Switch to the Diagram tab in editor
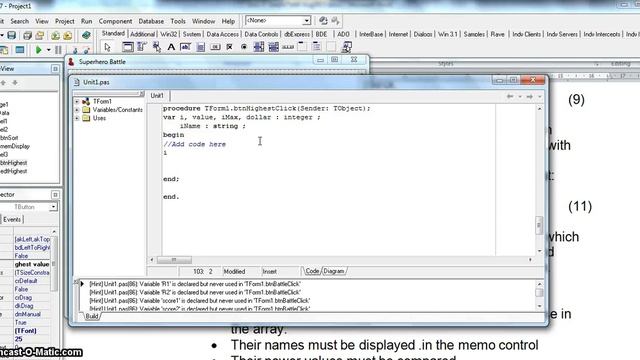640x360 pixels. point(334,271)
